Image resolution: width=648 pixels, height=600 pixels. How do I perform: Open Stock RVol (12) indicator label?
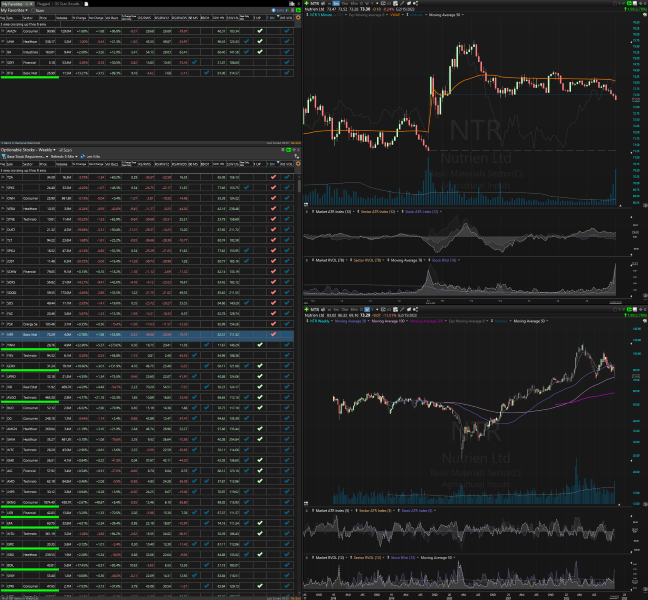point(403,557)
